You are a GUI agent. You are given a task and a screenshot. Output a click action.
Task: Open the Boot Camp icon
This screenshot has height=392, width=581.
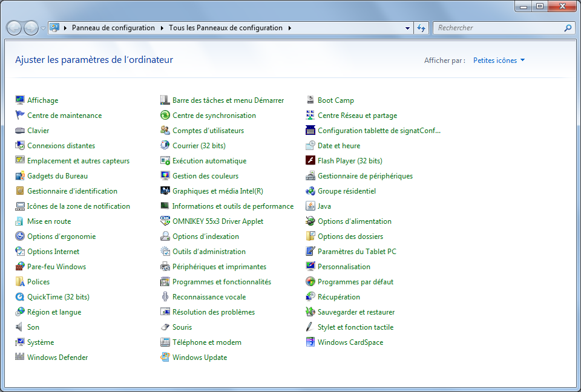(310, 100)
